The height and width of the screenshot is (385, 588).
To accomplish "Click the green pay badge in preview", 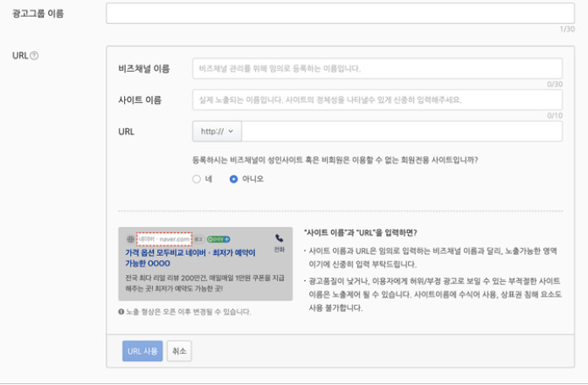I will tap(219, 239).
